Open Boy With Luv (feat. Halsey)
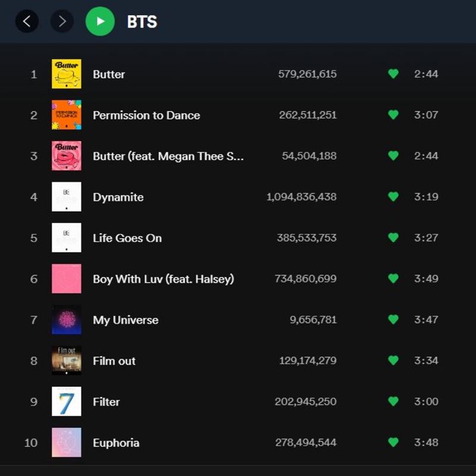This screenshot has height=476, width=476. [x=163, y=278]
